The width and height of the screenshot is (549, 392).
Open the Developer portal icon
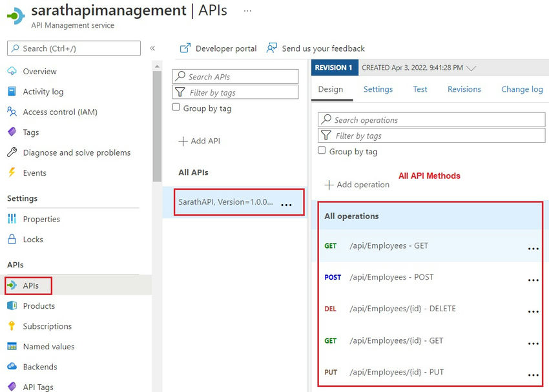tap(185, 48)
